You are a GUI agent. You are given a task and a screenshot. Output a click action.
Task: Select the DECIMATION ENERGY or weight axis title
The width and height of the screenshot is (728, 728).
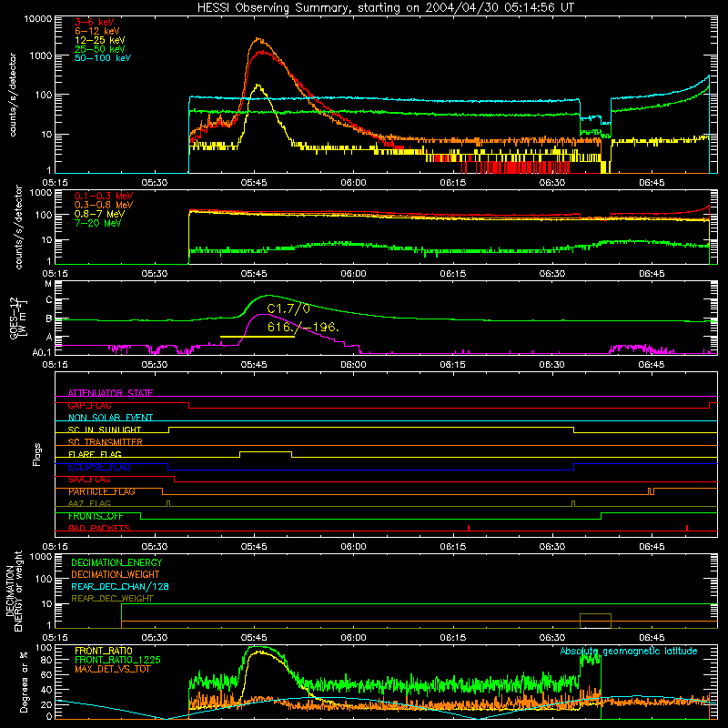pos(14,591)
